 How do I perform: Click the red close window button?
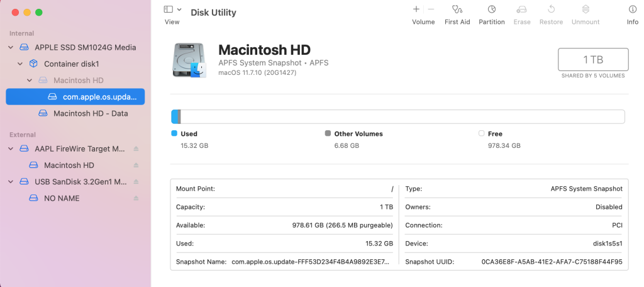coord(15,13)
